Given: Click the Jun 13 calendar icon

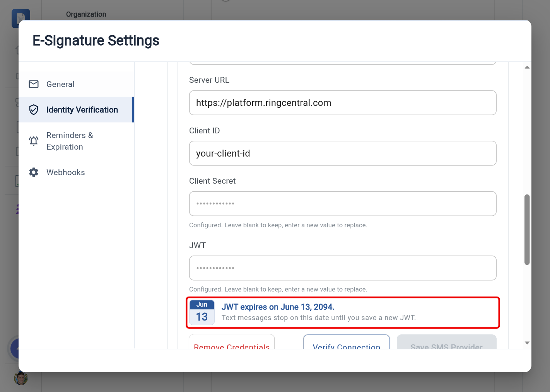Looking at the screenshot, I should (202, 312).
